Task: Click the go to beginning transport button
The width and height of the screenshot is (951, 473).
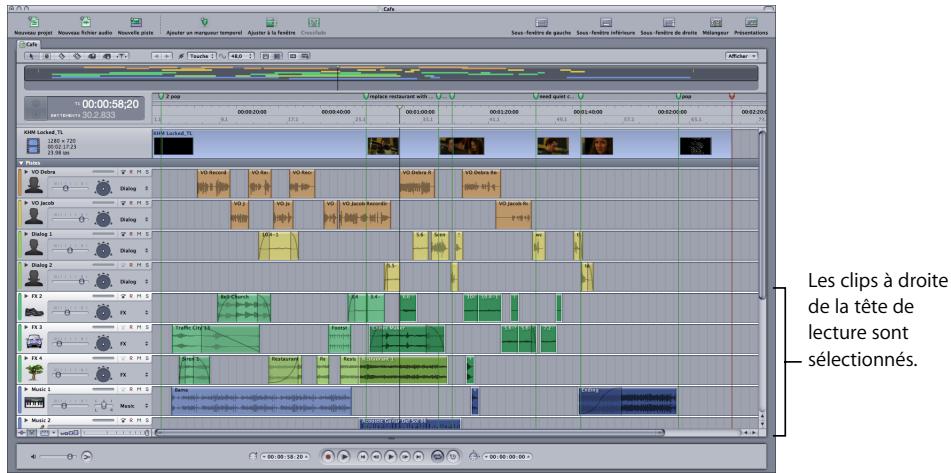Action: (x=362, y=456)
